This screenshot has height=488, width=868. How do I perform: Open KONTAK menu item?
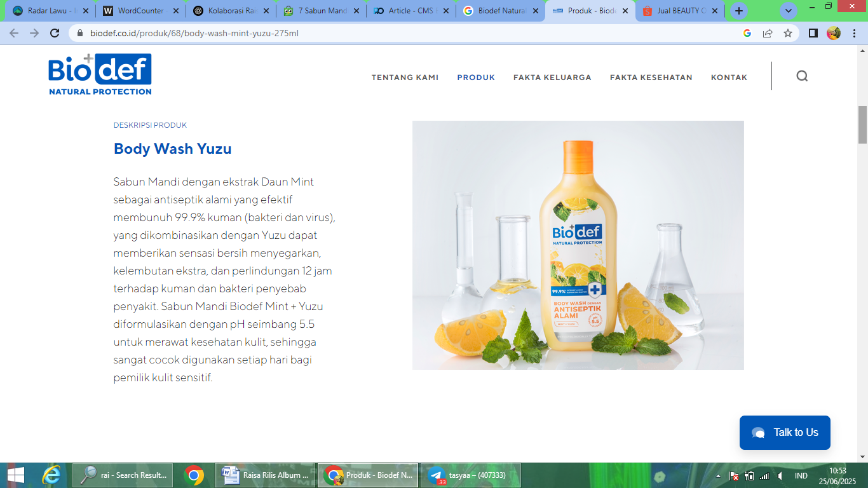click(729, 78)
